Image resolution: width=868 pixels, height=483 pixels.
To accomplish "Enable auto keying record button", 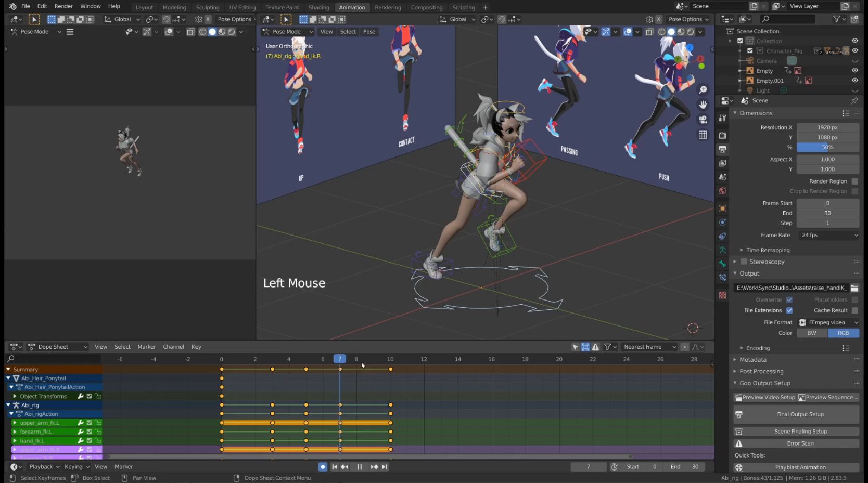I will click(323, 467).
